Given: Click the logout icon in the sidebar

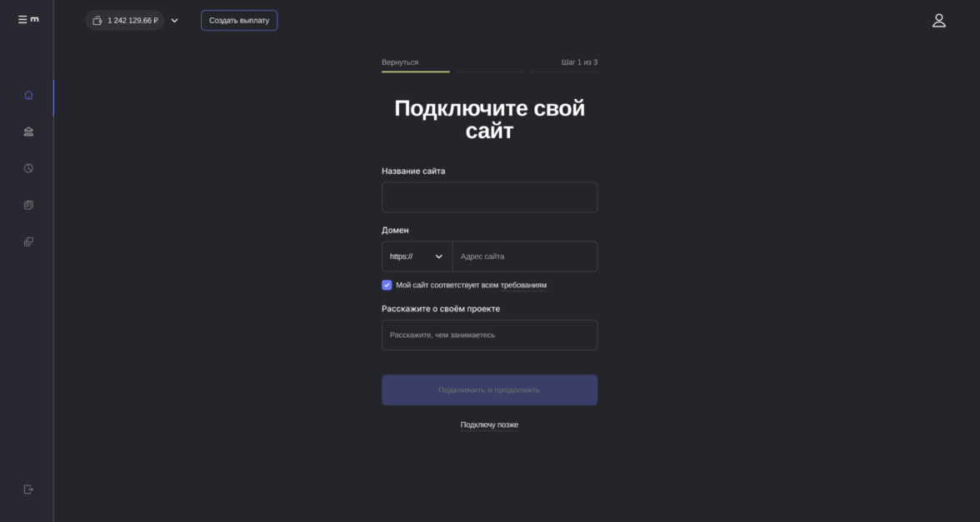Looking at the screenshot, I should pos(28,490).
